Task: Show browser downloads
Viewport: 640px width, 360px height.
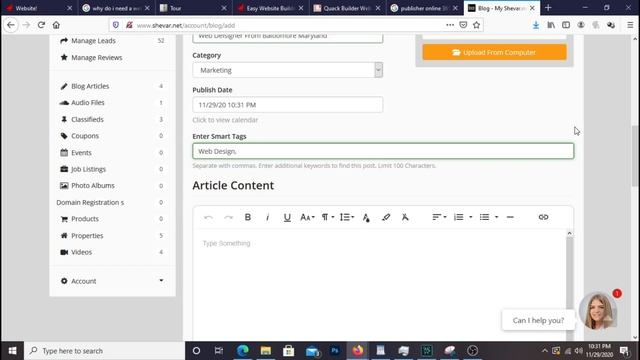Action: click(536, 25)
